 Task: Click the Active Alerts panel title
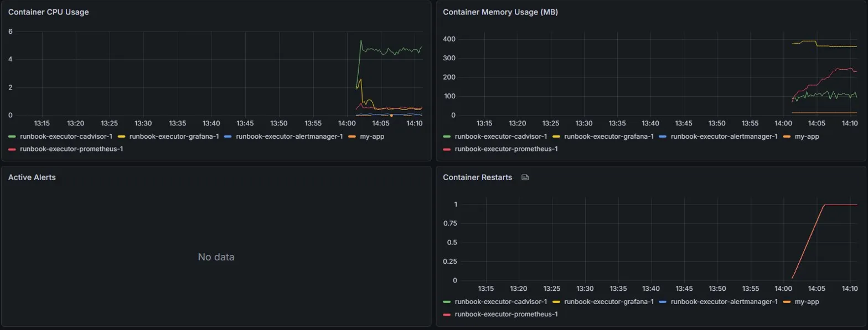(32, 177)
